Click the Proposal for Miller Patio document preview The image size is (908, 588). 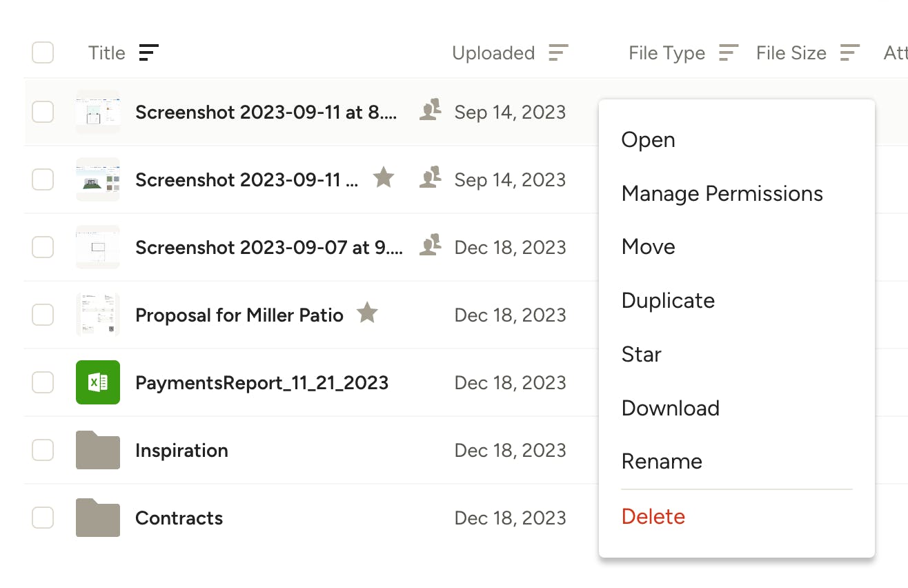coord(97,315)
